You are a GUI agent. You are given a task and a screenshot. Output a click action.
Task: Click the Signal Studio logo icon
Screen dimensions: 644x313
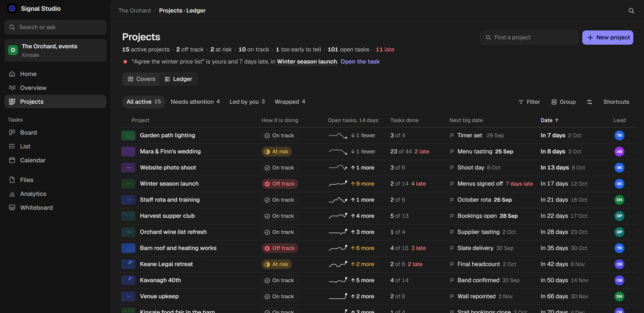point(12,8)
